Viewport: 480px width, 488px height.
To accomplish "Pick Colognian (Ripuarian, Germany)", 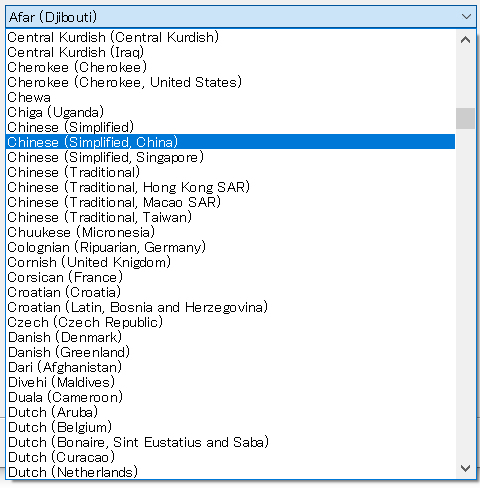I will (230, 247).
